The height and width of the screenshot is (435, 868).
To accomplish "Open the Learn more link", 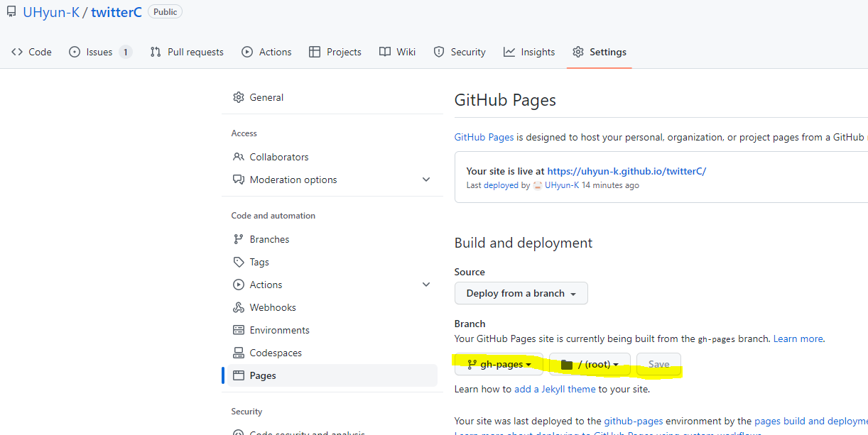I will (798, 338).
